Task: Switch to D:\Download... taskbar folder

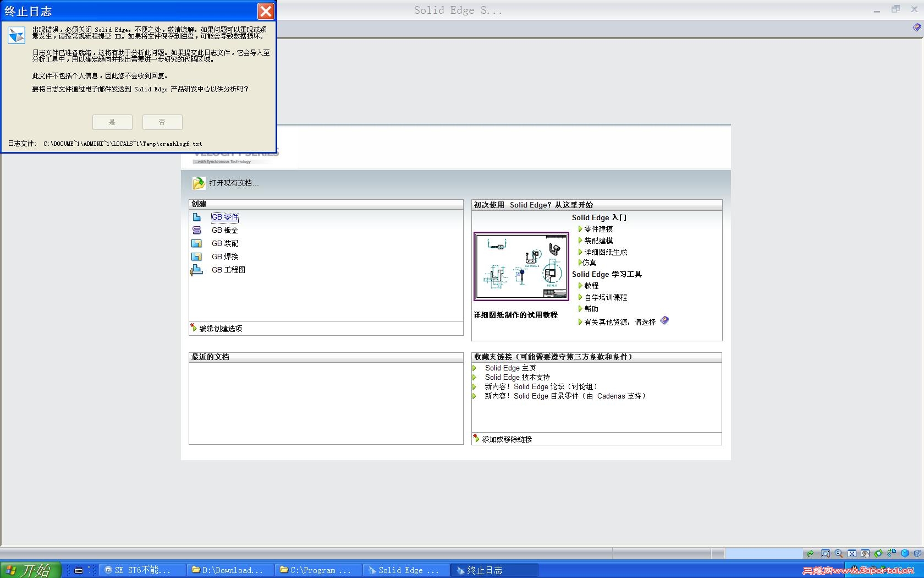Action: pos(230,570)
